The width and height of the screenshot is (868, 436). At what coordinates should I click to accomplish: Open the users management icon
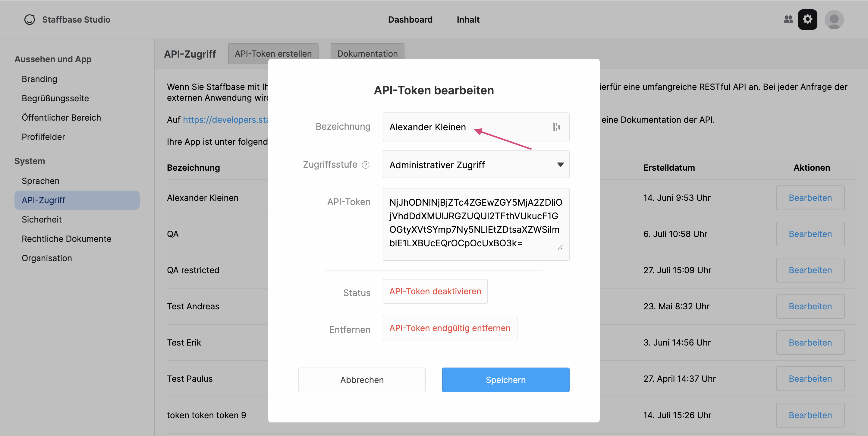(x=788, y=19)
